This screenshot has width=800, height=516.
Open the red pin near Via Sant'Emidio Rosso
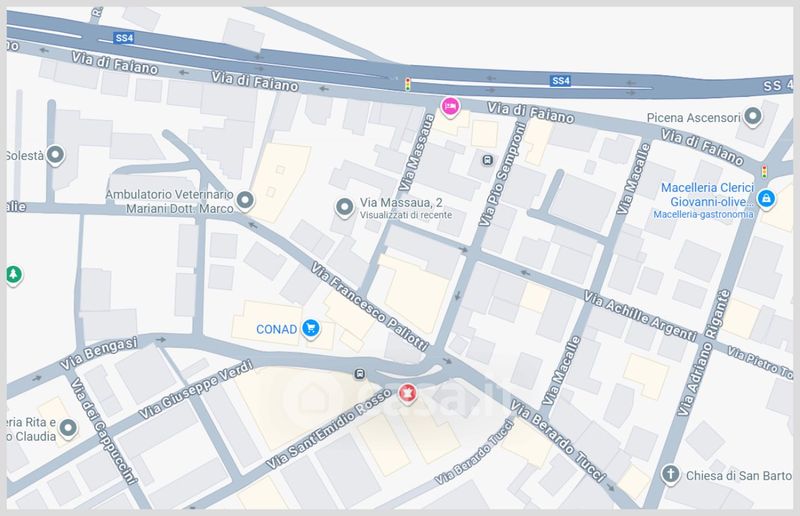[x=407, y=394]
